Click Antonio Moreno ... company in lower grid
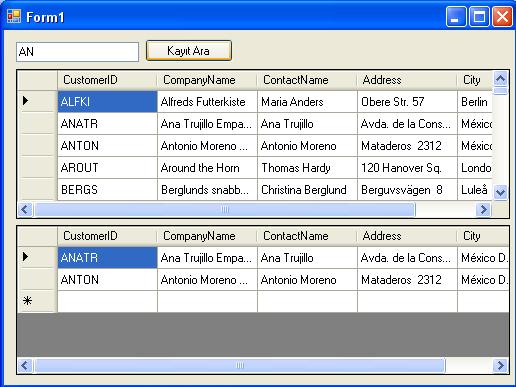The image size is (516, 387). [207, 280]
